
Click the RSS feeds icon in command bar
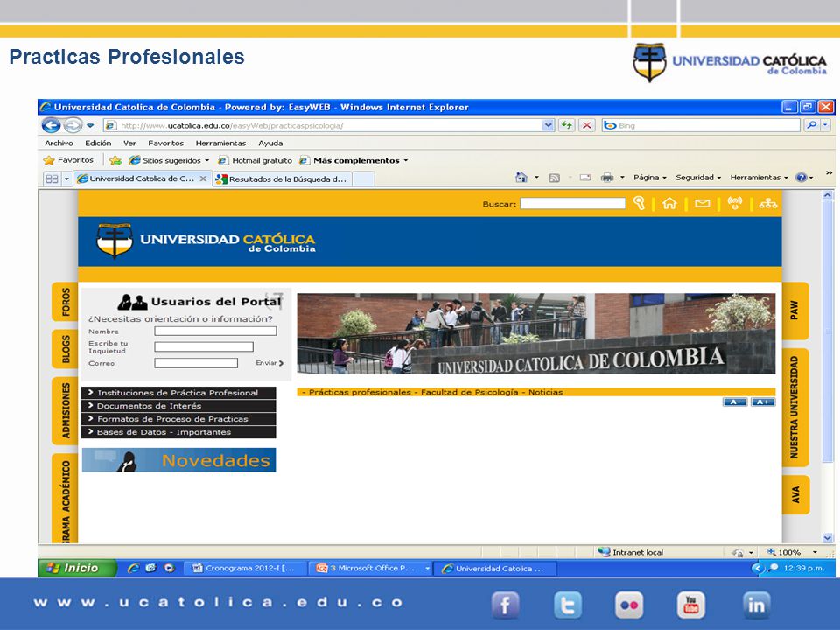pyautogui.click(x=554, y=178)
